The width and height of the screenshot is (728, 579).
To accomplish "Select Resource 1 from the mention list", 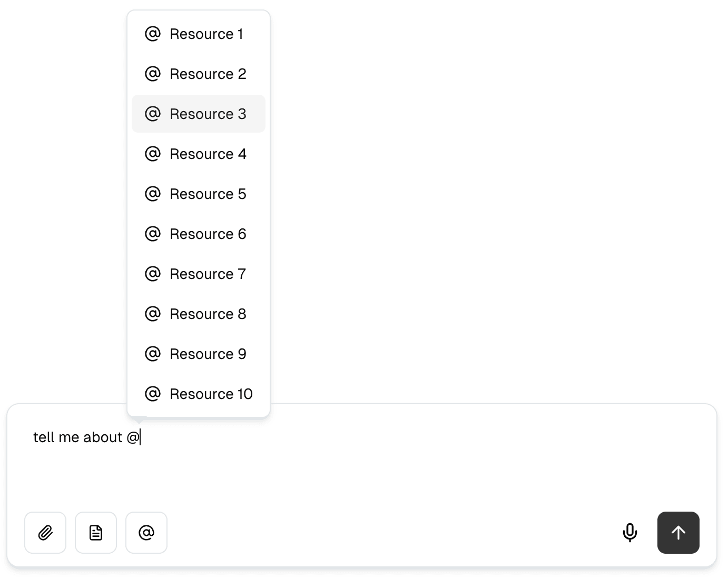I will [x=199, y=34].
